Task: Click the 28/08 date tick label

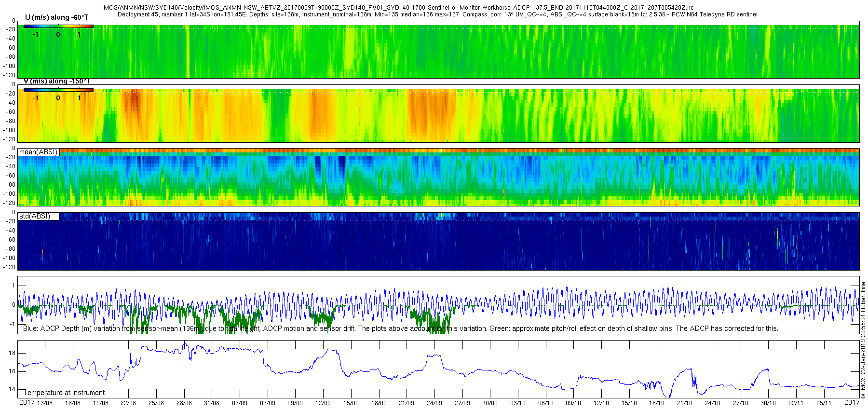Action: [x=184, y=403]
